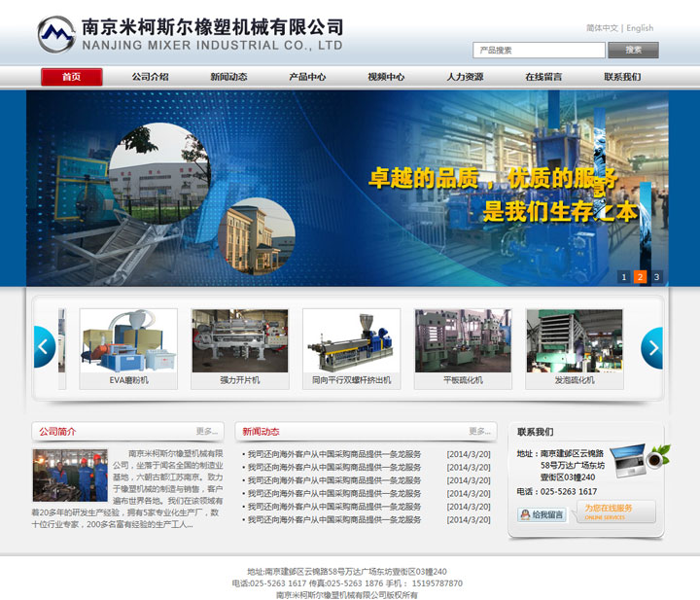Open the 首页 home tab
The width and height of the screenshot is (700, 600).
click(x=71, y=77)
